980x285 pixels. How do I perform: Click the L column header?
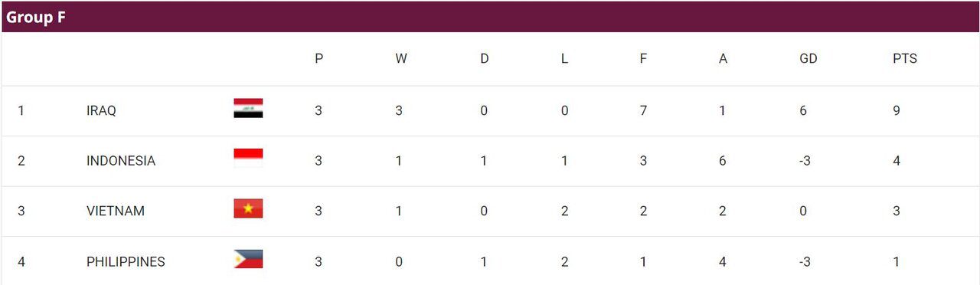click(564, 58)
